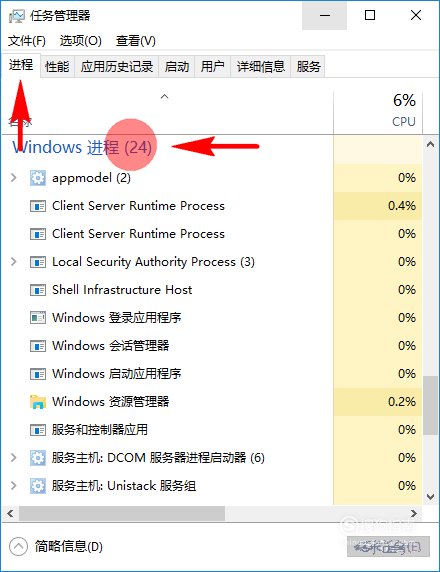Switch to the 详细信息 tab

tap(260, 66)
